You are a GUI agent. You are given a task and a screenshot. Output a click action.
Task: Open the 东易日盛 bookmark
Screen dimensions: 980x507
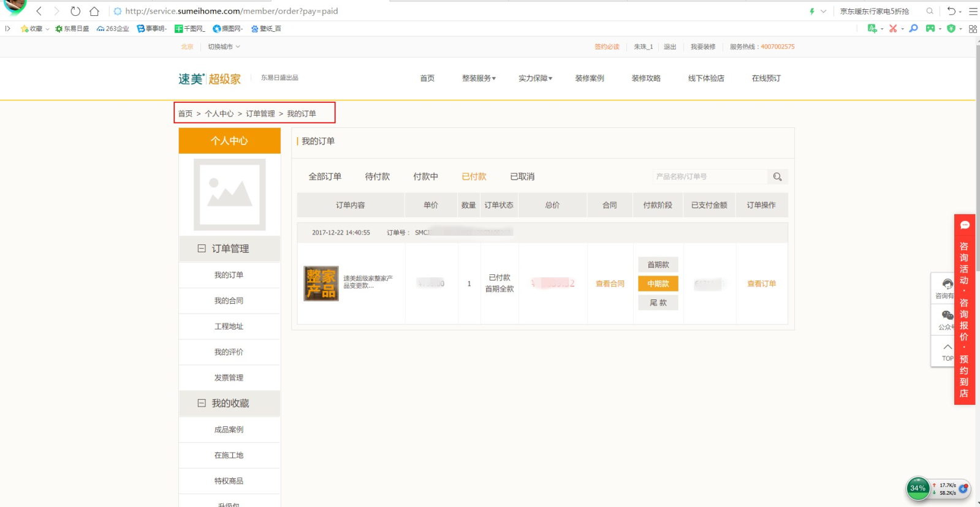click(x=72, y=29)
